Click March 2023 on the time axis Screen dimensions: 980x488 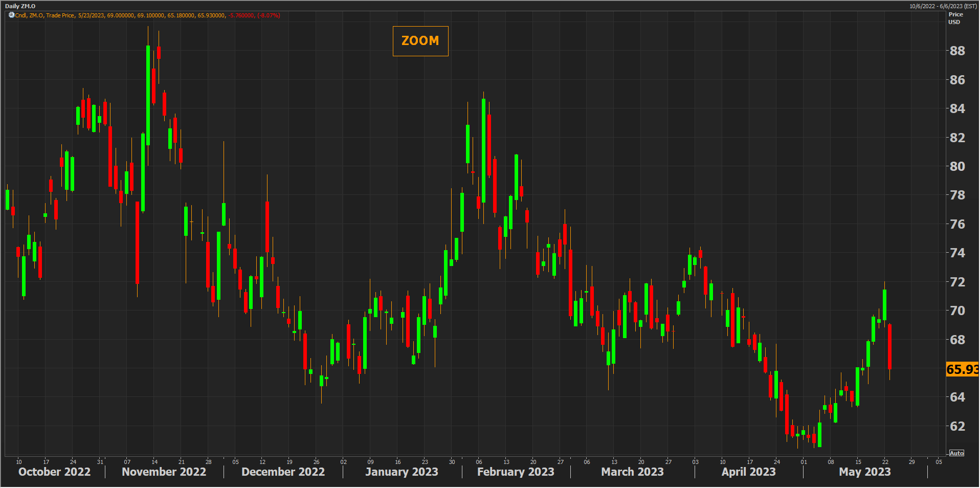point(632,472)
